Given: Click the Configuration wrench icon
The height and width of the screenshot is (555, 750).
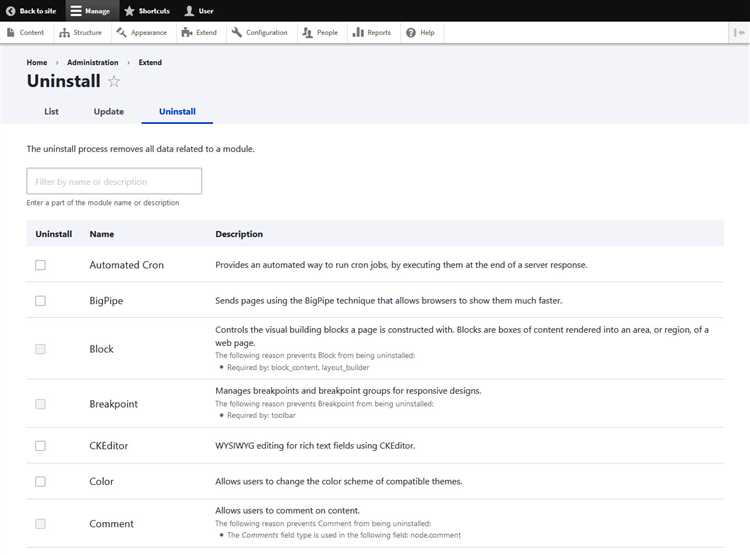Looking at the screenshot, I should pos(237,33).
